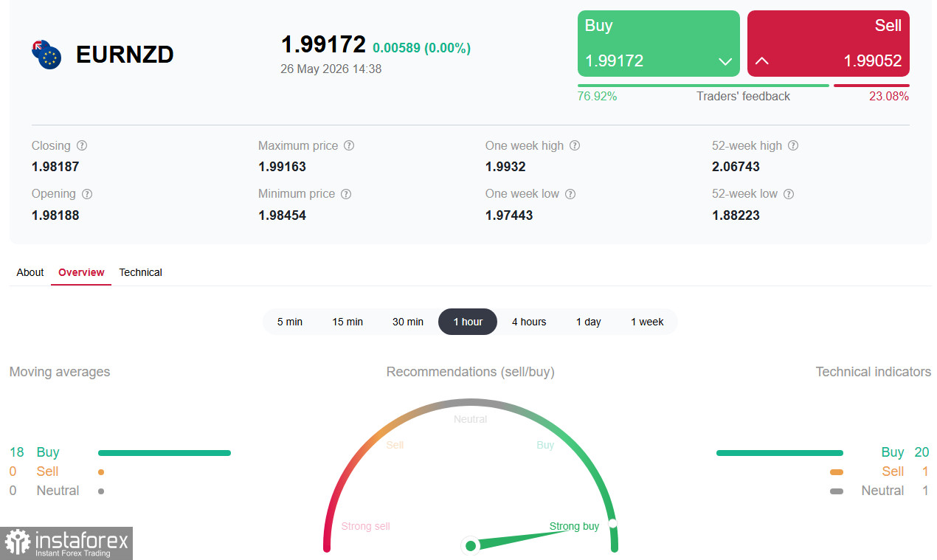Choose the 1 week timeframe option

[647, 322]
